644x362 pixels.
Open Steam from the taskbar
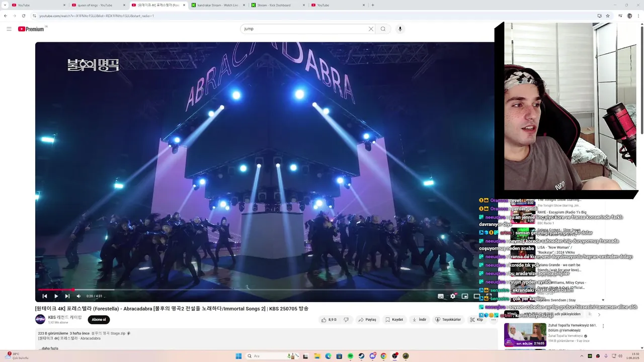pos(361,356)
